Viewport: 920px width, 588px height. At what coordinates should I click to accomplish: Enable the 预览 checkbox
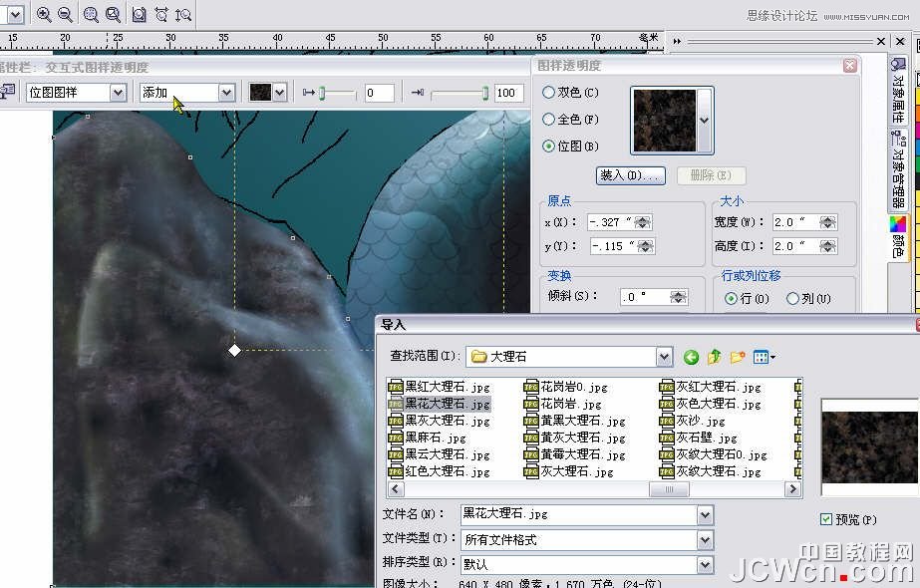(826, 517)
